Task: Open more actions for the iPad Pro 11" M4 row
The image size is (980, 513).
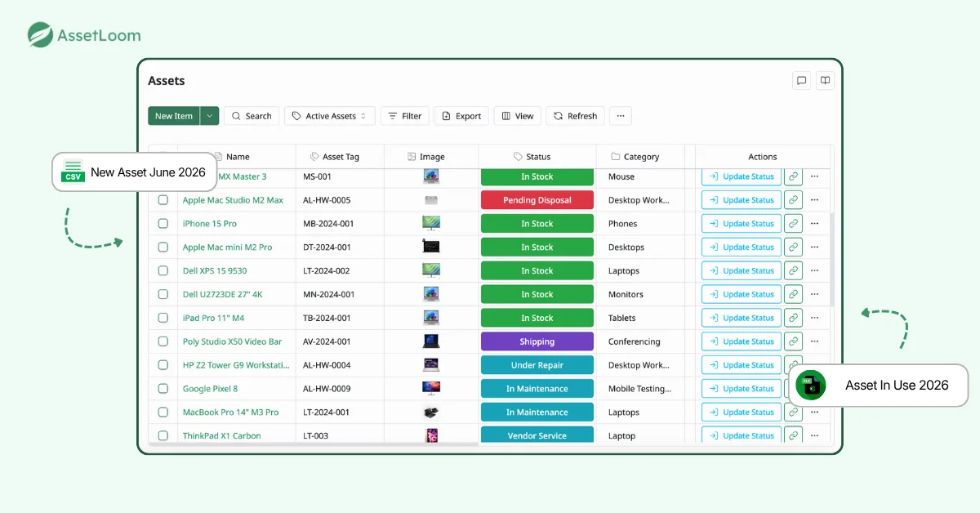Action: click(x=814, y=319)
